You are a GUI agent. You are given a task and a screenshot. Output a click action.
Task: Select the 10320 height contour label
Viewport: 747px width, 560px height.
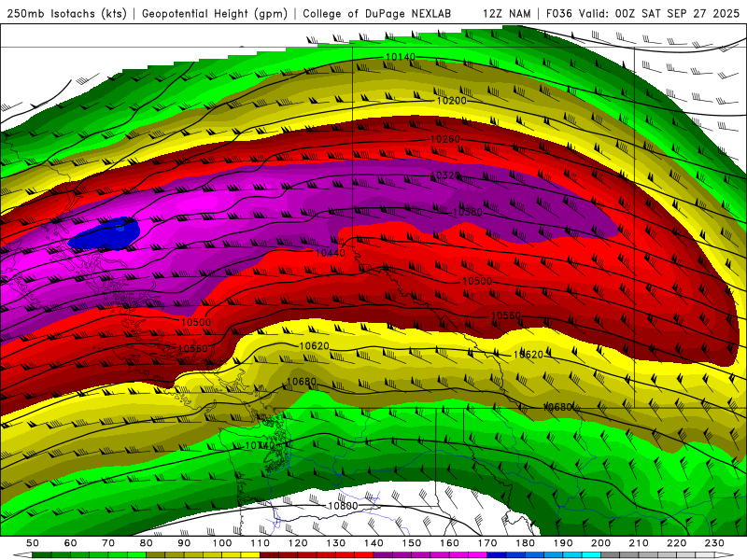pyautogui.click(x=445, y=175)
